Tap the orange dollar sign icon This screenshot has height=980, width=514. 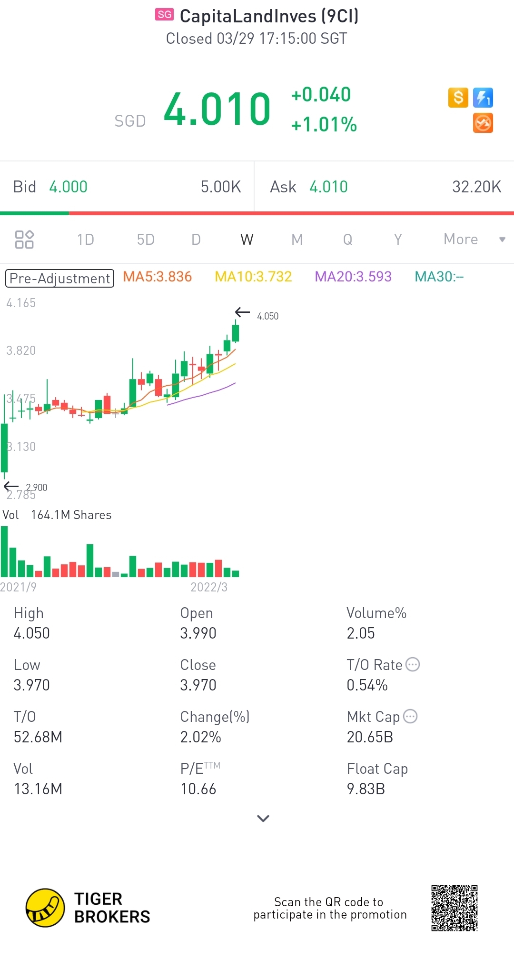[458, 98]
